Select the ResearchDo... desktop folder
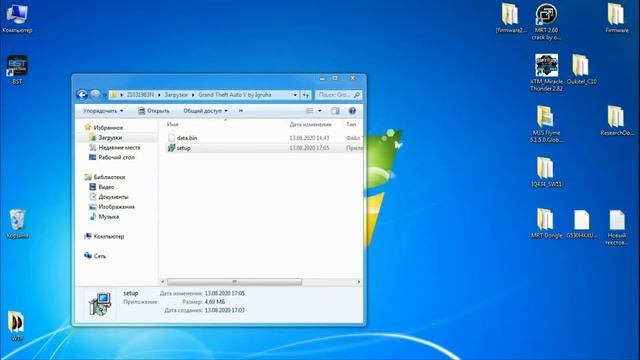 [616, 121]
